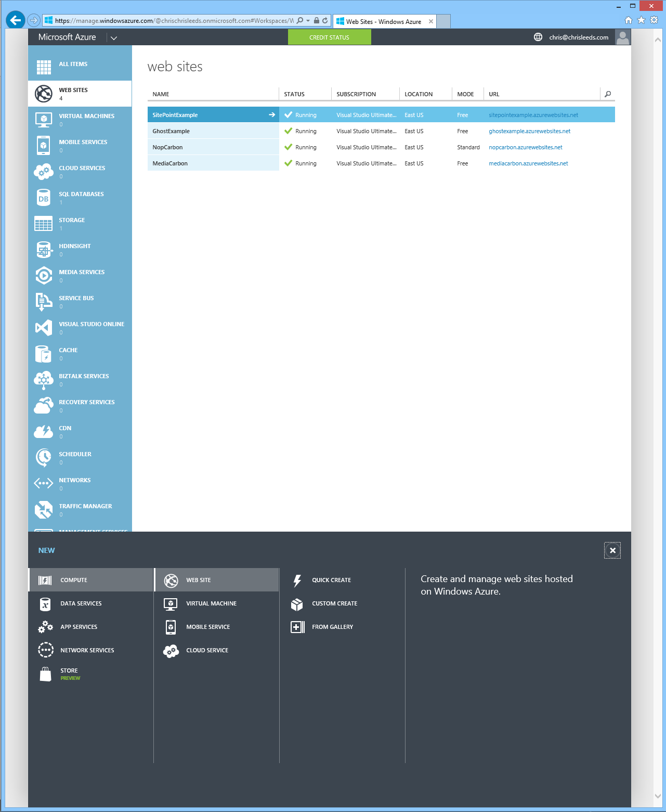Screen dimensions: 666x812
Task: Open the ghostexample.azurewebsites.net link
Action: 529,131
